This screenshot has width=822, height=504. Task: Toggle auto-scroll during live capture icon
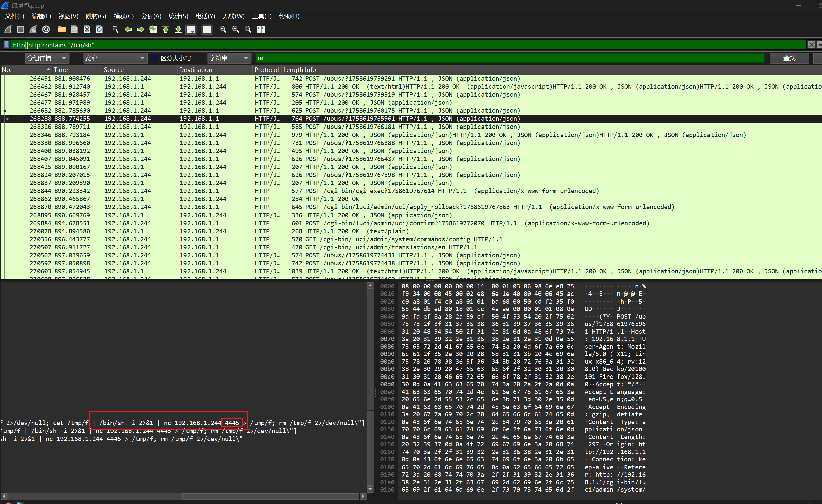[191, 30]
